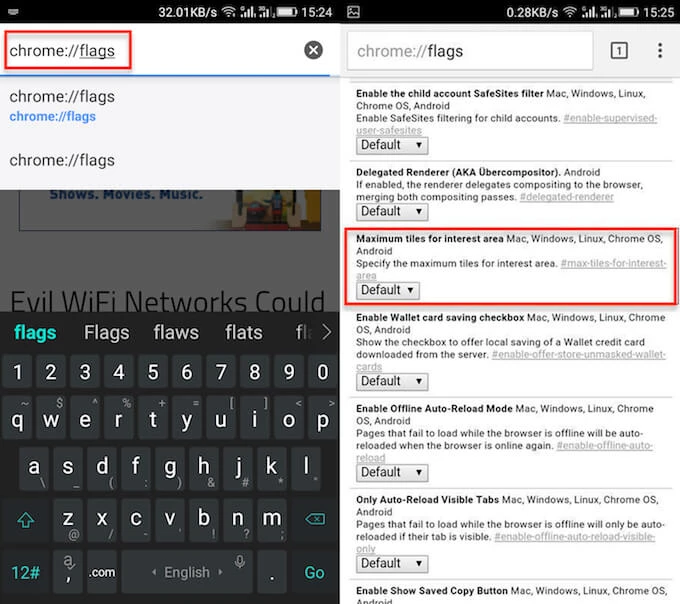Open the Chrome three-dot overflow menu
Image resolution: width=680 pixels, height=604 pixels.
point(660,51)
